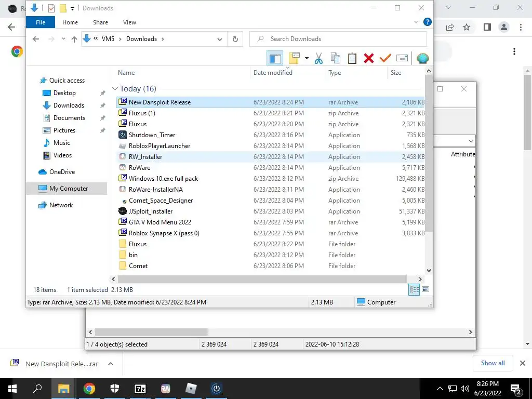Sort by Date modified column
Image resolution: width=532 pixels, height=399 pixels.
(273, 73)
